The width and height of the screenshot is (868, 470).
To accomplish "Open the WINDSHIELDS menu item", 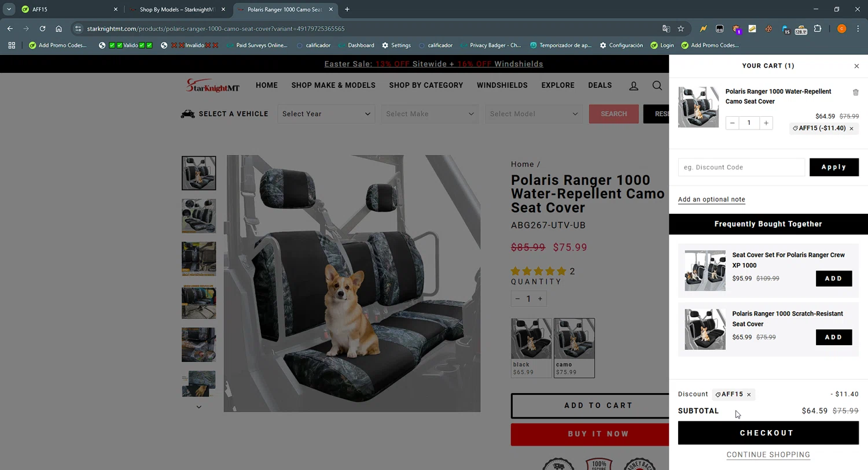I will click(x=502, y=86).
